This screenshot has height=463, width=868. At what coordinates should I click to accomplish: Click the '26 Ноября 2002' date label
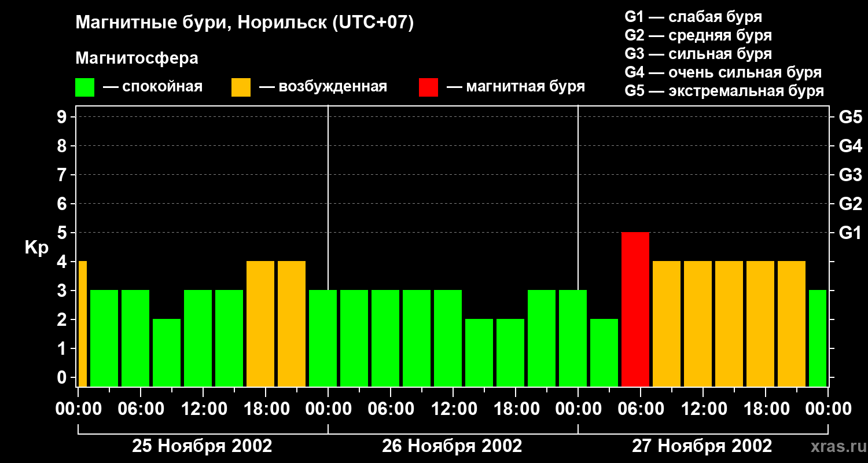pyautogui.click(x=452, y=446)
